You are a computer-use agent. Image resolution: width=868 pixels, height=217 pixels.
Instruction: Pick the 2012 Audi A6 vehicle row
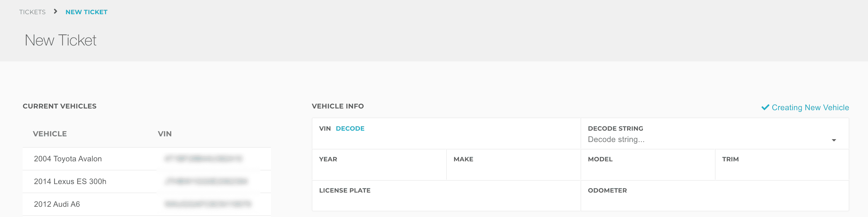57,204
